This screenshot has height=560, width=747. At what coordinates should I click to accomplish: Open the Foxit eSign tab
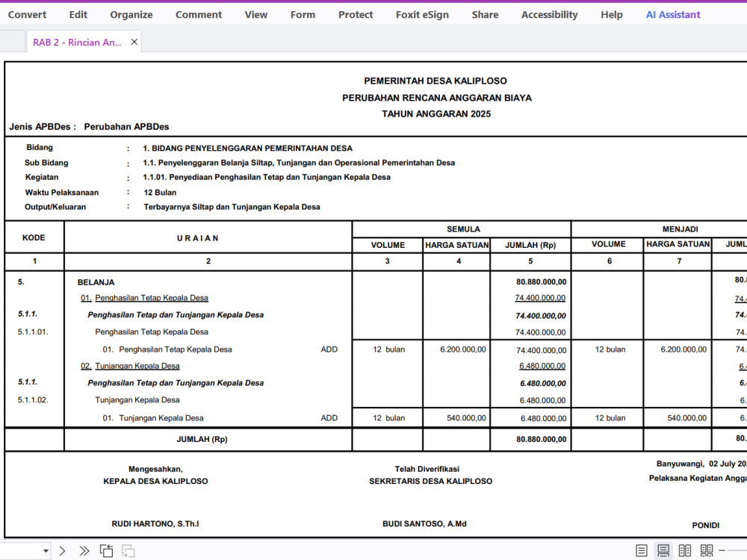tap(423, 15)
